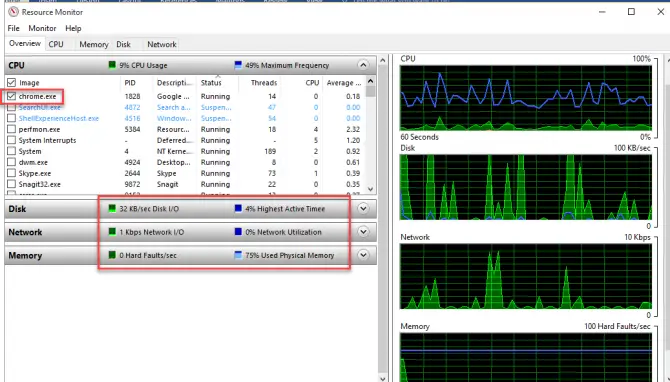Click the Resource Monitor title bar icon
Viewport: 670px width, 382px height.
tap(13, 12)
